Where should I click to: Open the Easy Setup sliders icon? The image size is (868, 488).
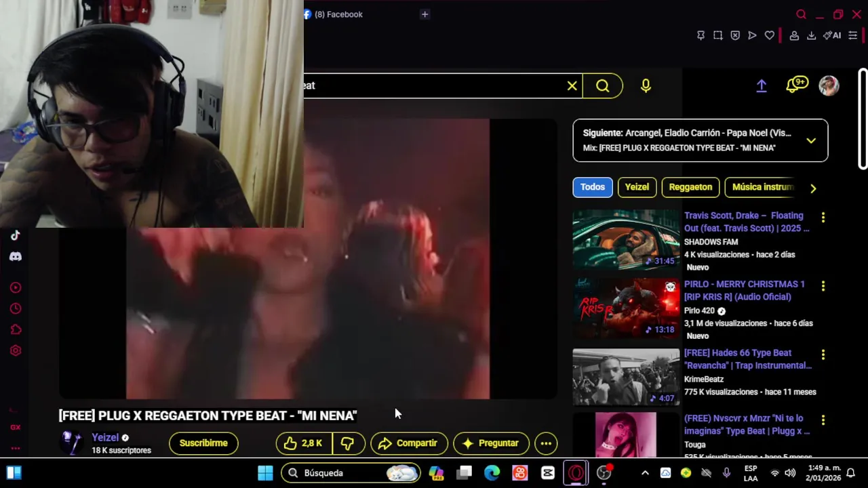click(x=853, y=35)
